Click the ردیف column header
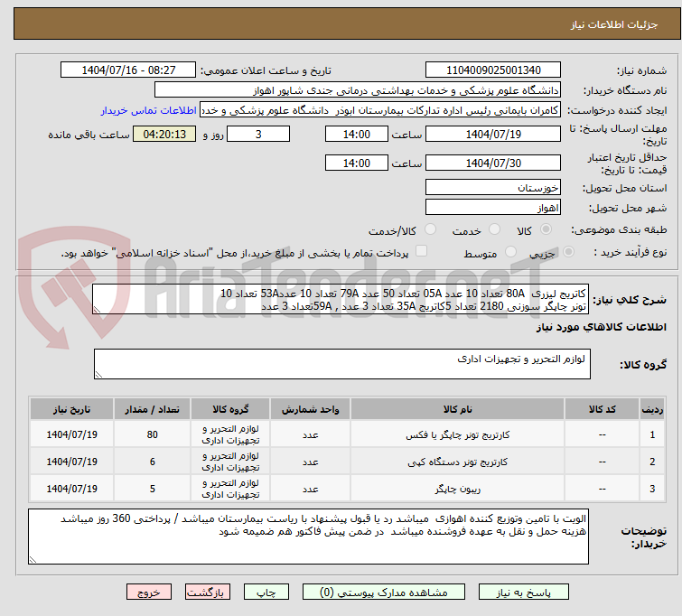Screen dimensions: 682x616 [652, 409]
